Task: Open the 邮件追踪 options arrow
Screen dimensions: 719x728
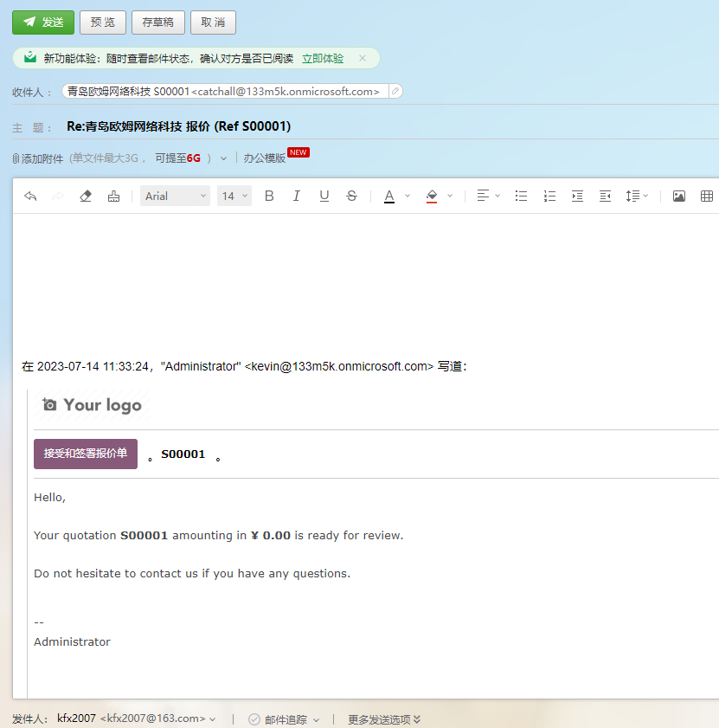Action: click(317, 719)
